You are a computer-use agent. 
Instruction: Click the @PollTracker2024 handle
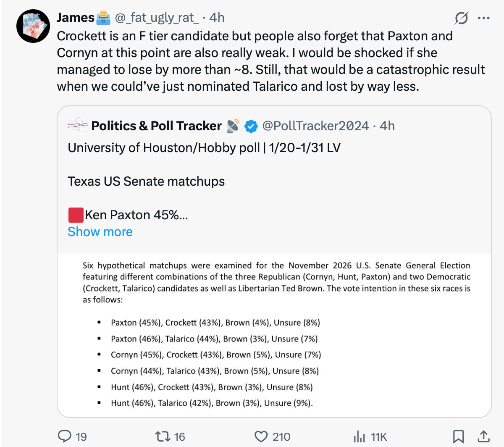tap(315, 126)
